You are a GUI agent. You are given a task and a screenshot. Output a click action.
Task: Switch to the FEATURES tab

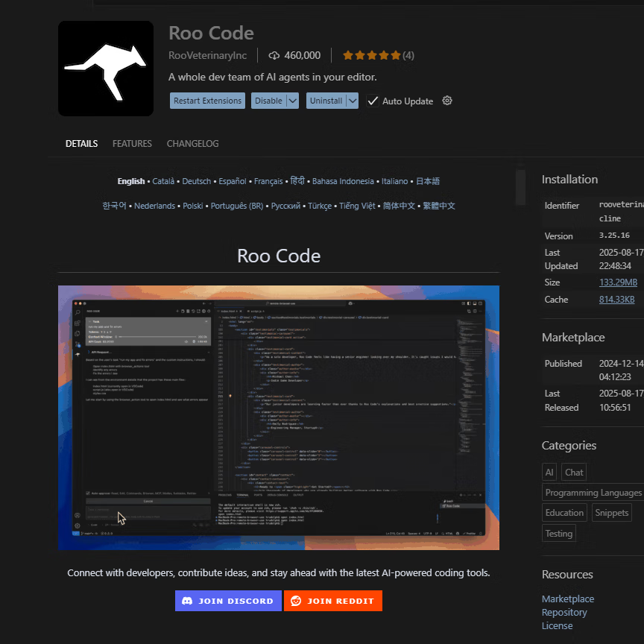pos(132,144)
